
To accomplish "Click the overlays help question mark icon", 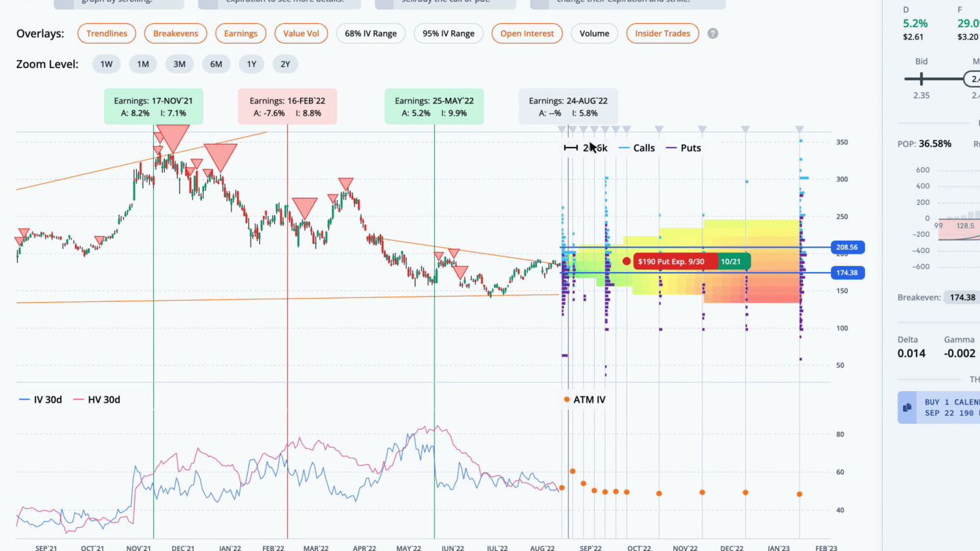I will pyautogui.click(x=713, y=33).
